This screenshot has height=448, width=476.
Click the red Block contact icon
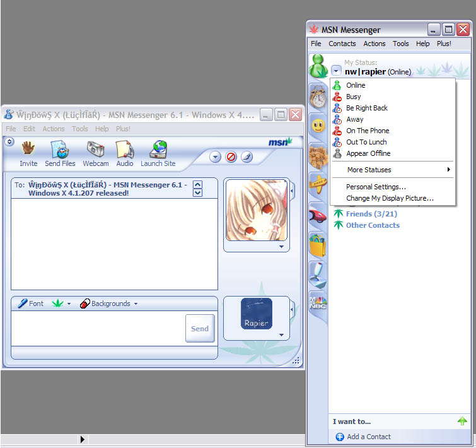coord(231,157)
